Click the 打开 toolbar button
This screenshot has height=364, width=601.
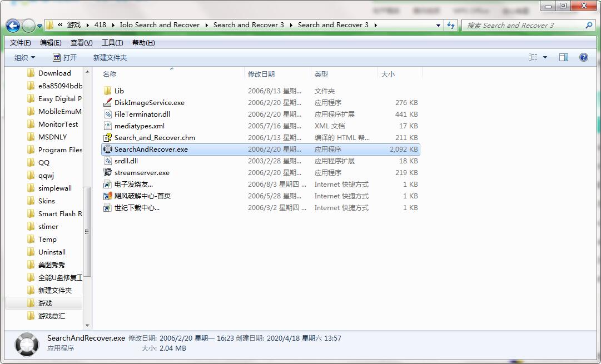coord(65,57)
